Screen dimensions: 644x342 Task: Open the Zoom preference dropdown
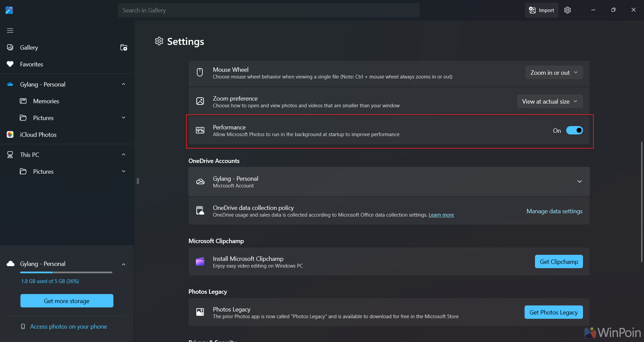tap(550, 102)
